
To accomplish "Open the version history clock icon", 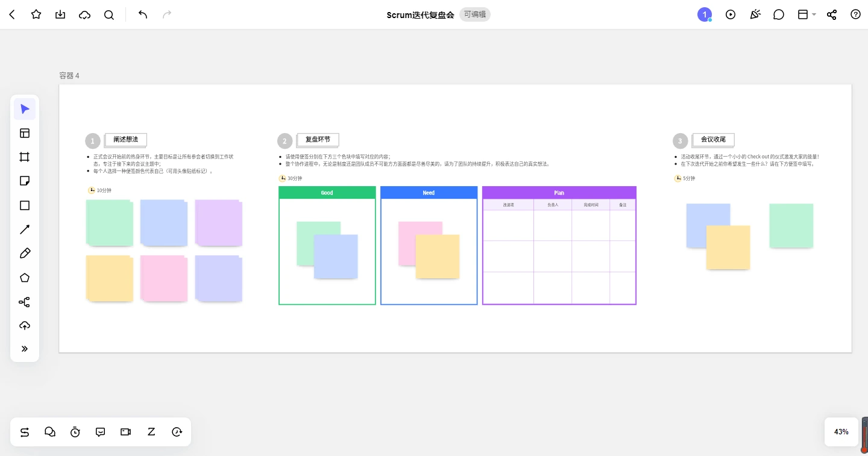I will coord(177,432).
